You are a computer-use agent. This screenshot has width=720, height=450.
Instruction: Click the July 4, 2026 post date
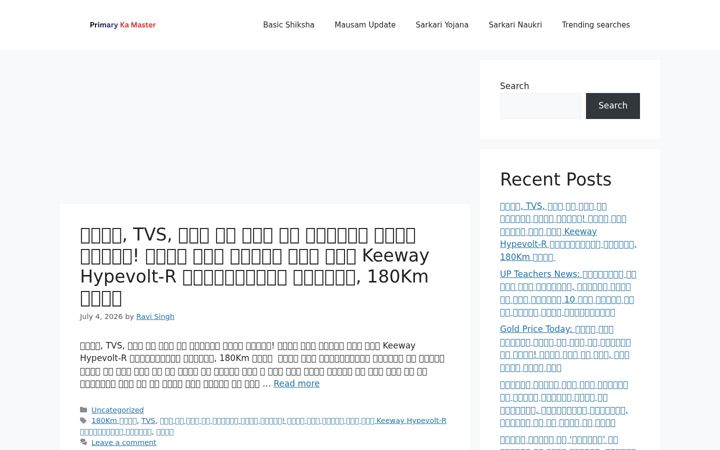101,316
